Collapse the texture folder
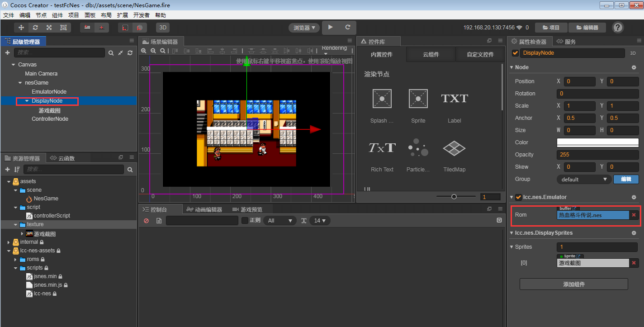 [x=15, y=224]
